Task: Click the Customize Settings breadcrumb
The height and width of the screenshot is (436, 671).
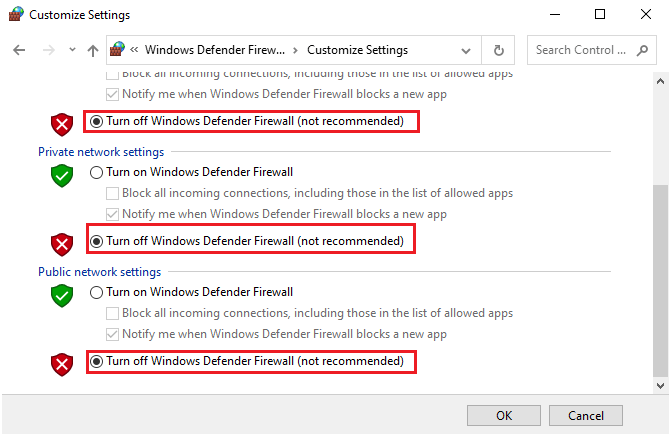Action: coord(357,50)
